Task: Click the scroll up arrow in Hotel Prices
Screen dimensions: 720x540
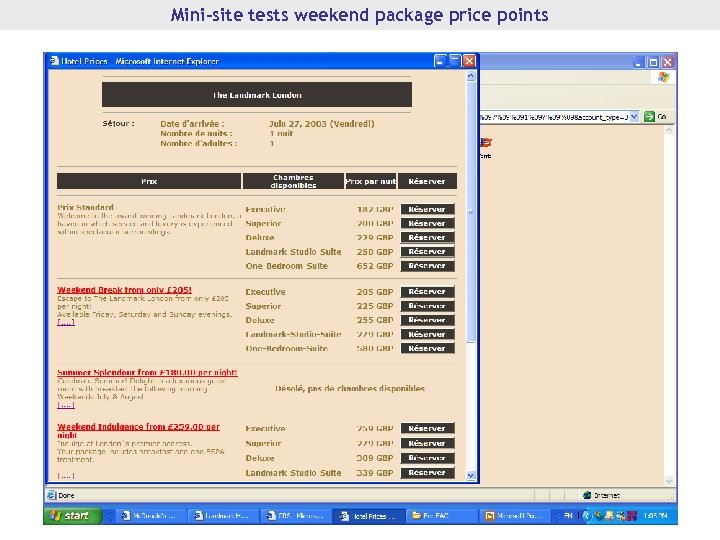Action: [x=471, y=76]
